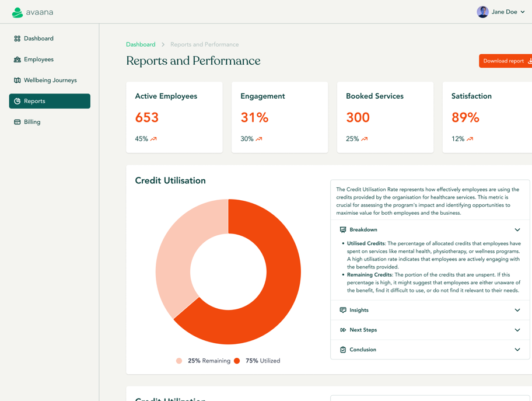The height and width of the screenshot is (401, 532).
Task: Click the Conclusion clipboard icon
Action: click(x=343, y=350)
